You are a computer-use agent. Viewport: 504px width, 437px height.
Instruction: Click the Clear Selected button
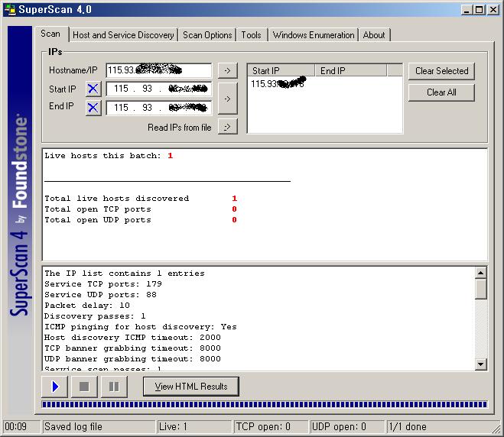pos(441,71)
